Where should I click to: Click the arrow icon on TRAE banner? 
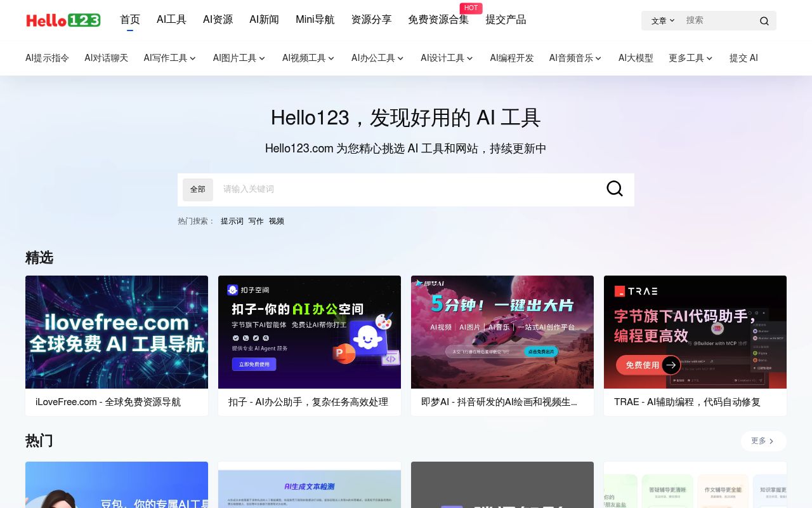(x=671, y=365)
